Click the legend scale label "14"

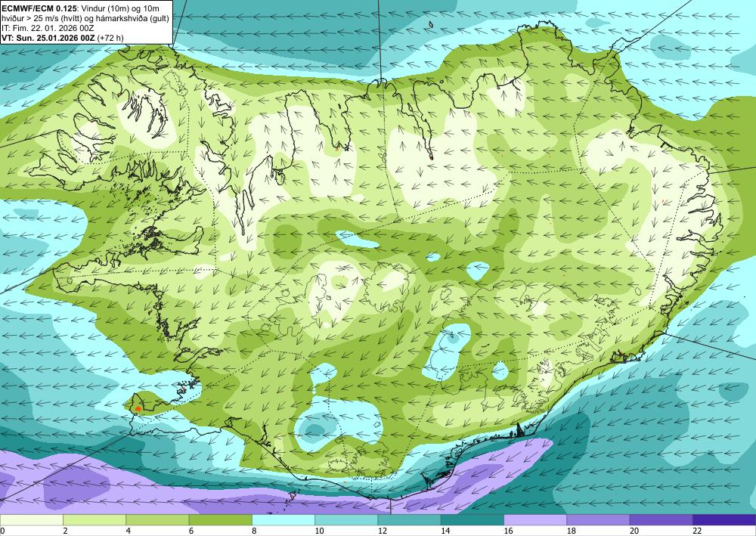pyautogui.click(x=445, y=531)
